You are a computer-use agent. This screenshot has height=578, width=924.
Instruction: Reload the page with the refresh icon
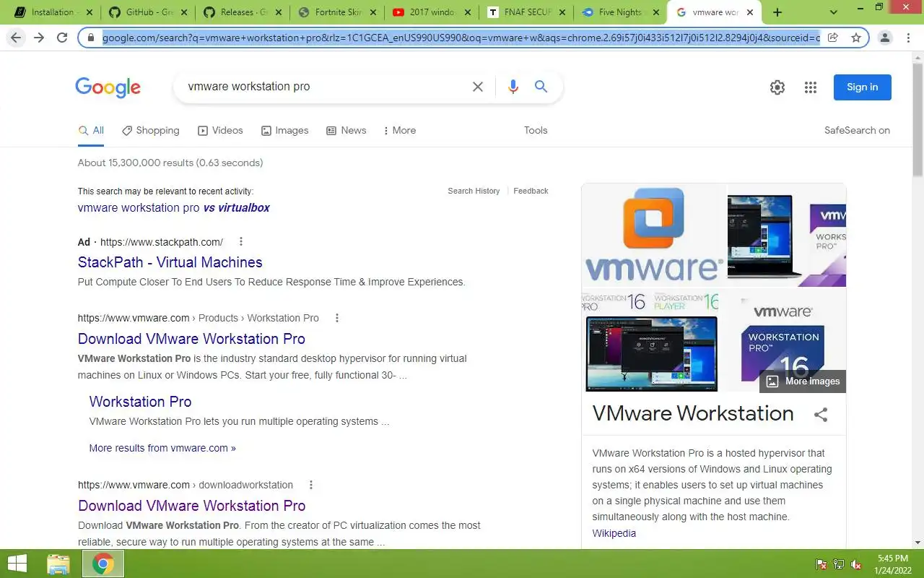click(x=62, y=38)
